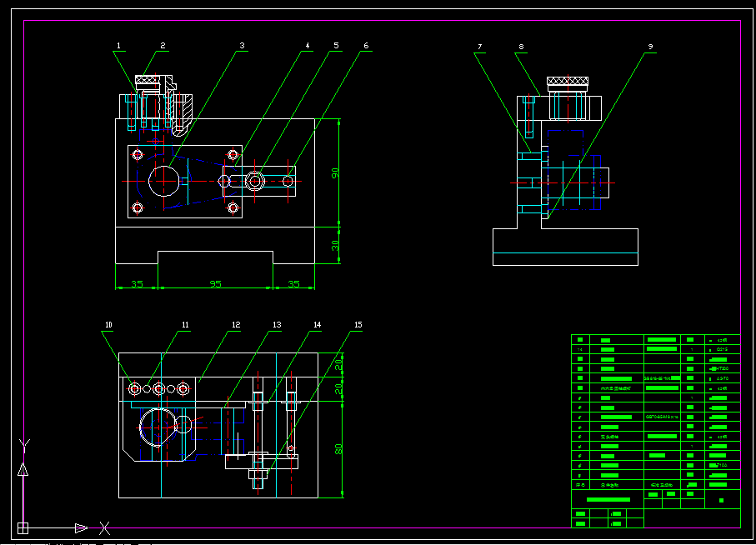Click the 90 vertical dimension text

coord(335,173)
